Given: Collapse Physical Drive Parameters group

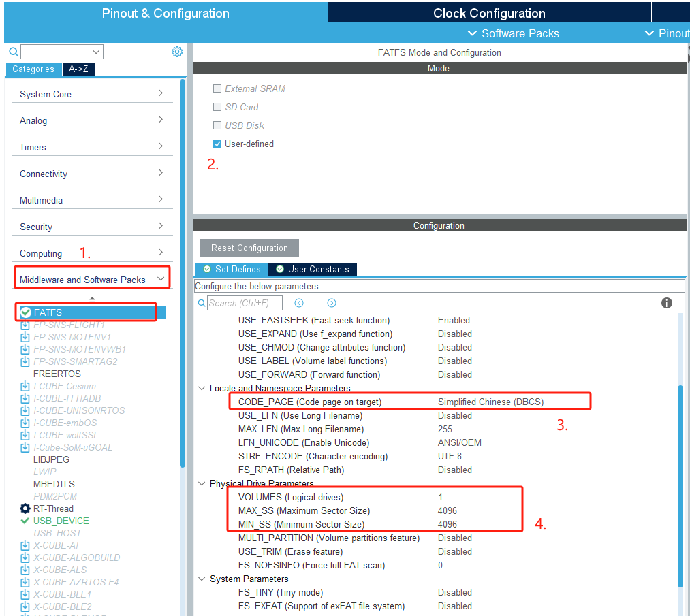Looking at the screenshot, I should click(x=202, y=483).
